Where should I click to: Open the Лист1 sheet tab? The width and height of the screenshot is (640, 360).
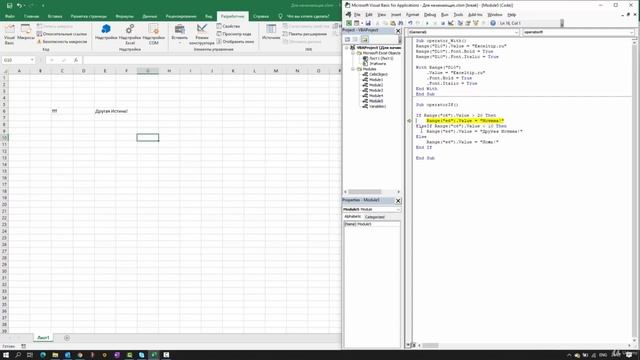pos(43,338)
